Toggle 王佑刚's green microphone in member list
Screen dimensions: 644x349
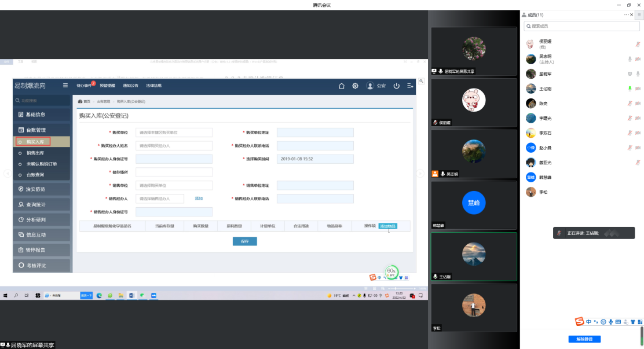(630, 89)
